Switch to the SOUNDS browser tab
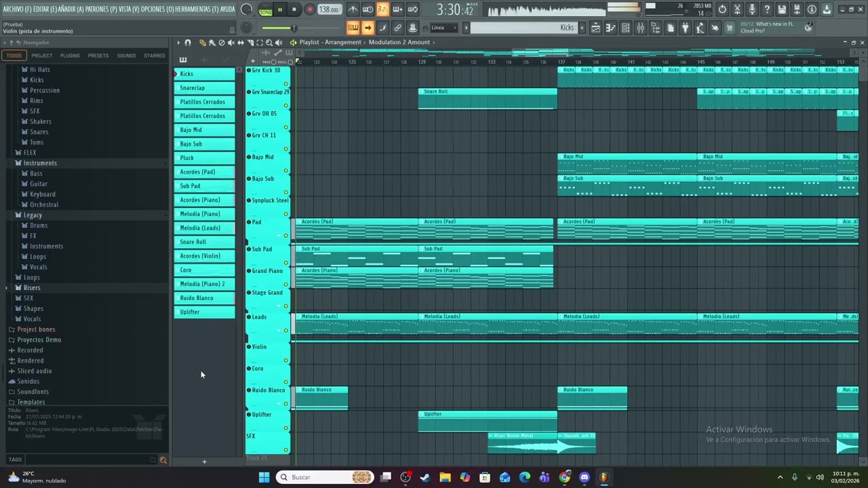 click(126, 56)
